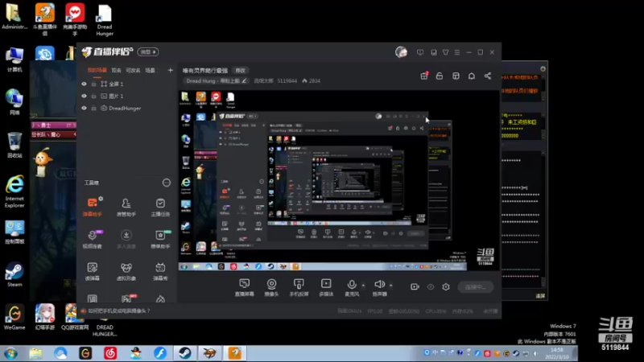Click the record video camera icon

tap(415, 286)
